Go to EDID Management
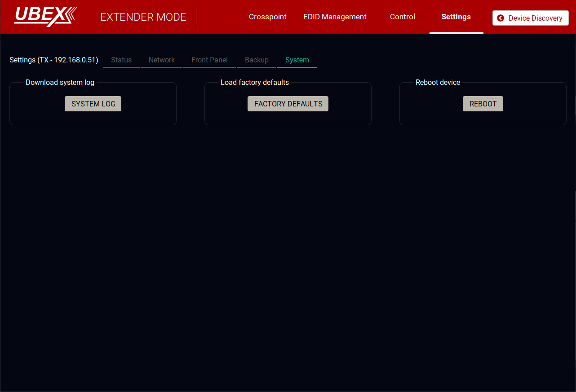 pos(335,17)
